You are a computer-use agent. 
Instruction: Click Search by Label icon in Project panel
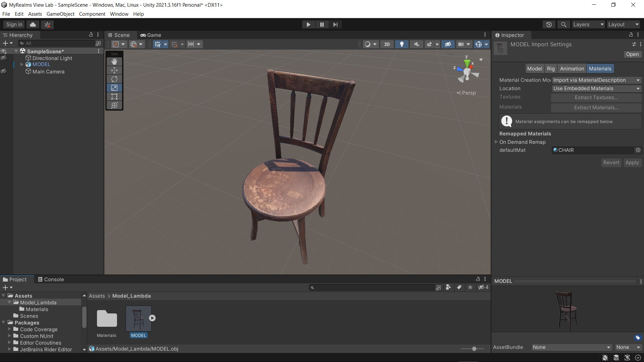[459, 287]
